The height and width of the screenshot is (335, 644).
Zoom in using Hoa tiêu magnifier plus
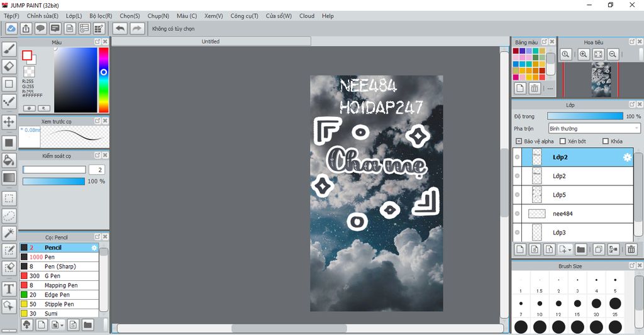pyautogui.click(x=583, y=54)
